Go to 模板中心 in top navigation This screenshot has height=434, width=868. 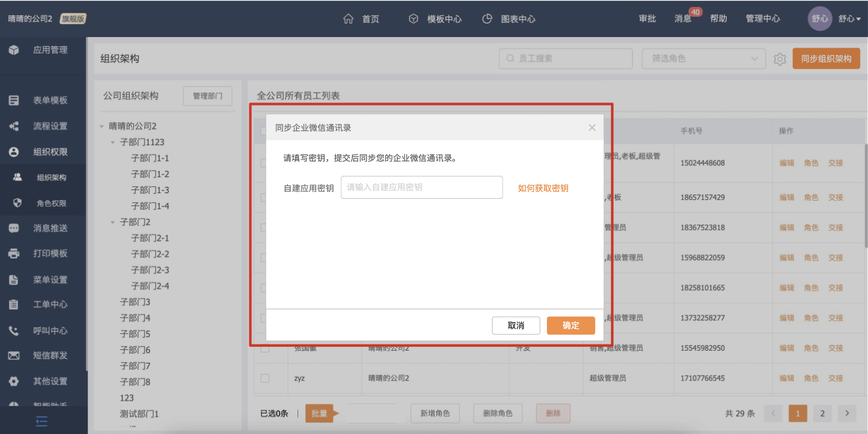click(435, 19)
